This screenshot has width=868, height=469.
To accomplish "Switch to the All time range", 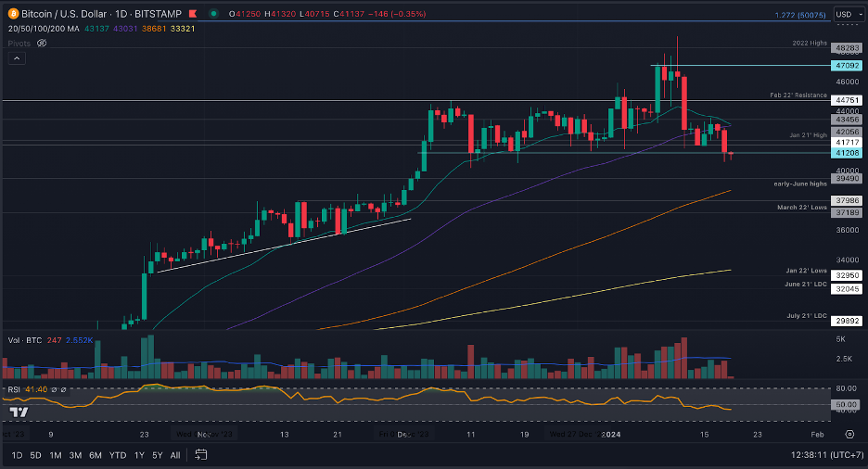I will pyautogui.click(x=175, y=455).
